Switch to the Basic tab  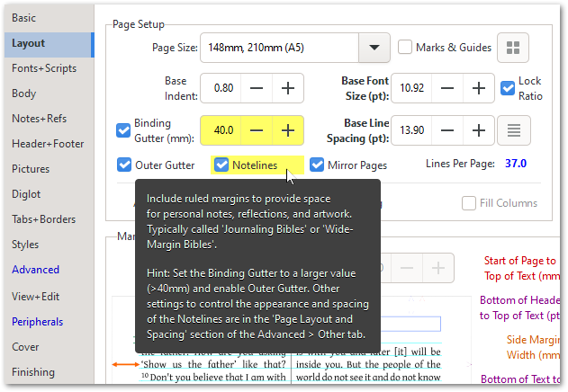coord(49,18)
